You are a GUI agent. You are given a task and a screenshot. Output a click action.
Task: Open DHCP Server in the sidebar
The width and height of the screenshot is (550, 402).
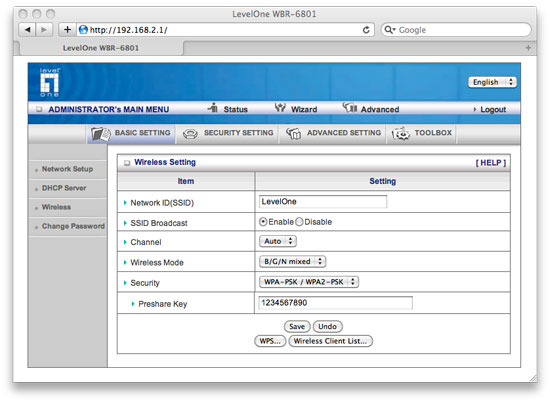[64, 188]
